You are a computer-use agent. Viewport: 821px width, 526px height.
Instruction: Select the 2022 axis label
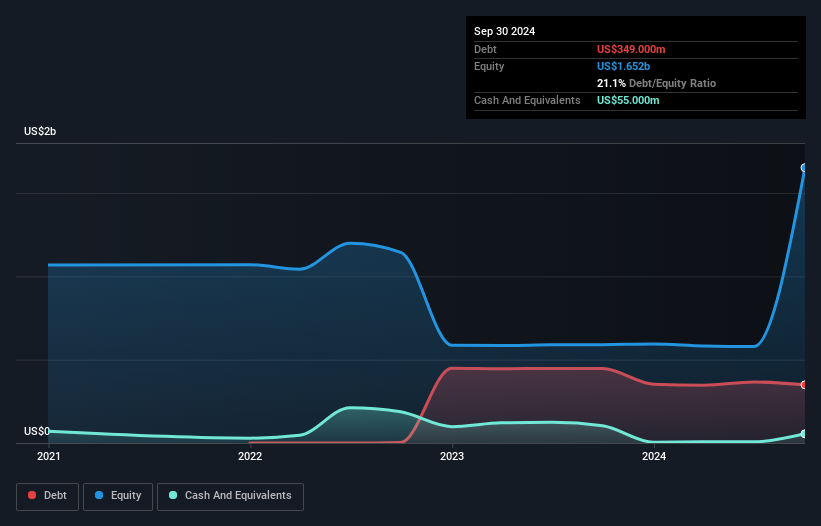pyautogui.click(x=250, y=456)
